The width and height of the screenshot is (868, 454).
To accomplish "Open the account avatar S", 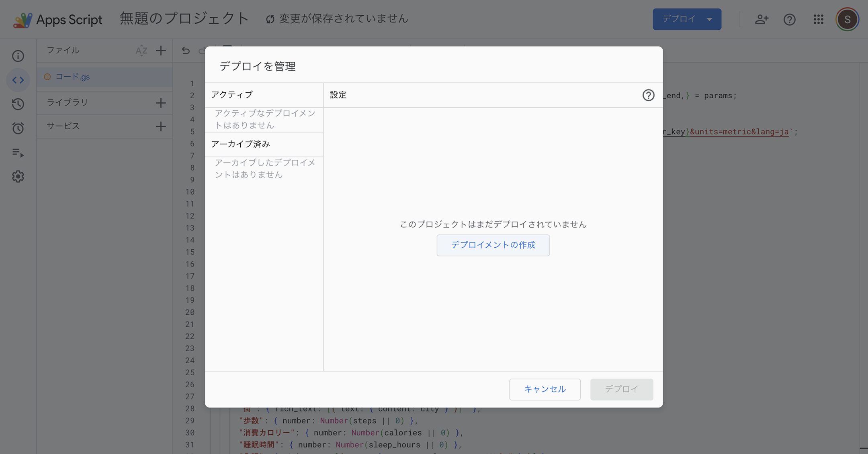I will (x=847, y=19).
